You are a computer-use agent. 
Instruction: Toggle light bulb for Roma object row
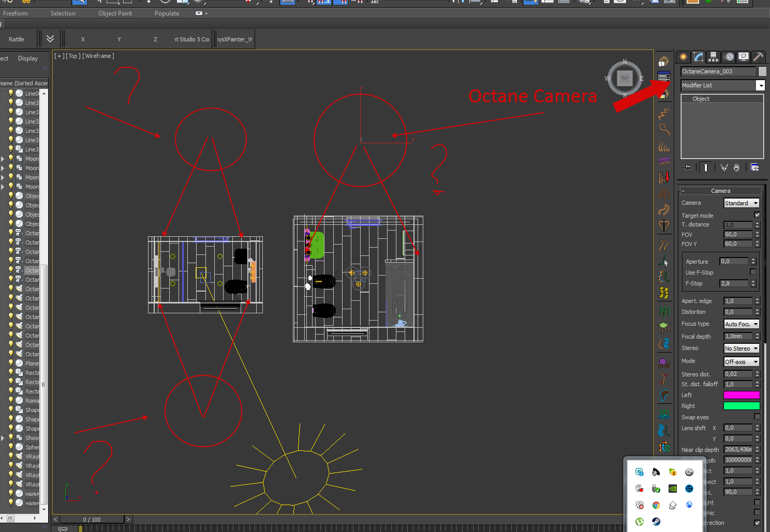click(x=10, y=400)
